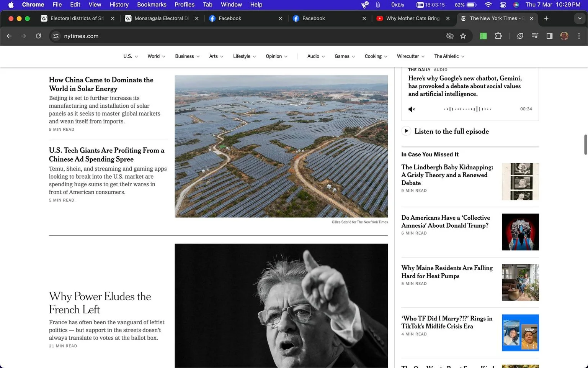Open Chrome's three-dot menu
588x368 pixels.
click(x=579, y=36)
